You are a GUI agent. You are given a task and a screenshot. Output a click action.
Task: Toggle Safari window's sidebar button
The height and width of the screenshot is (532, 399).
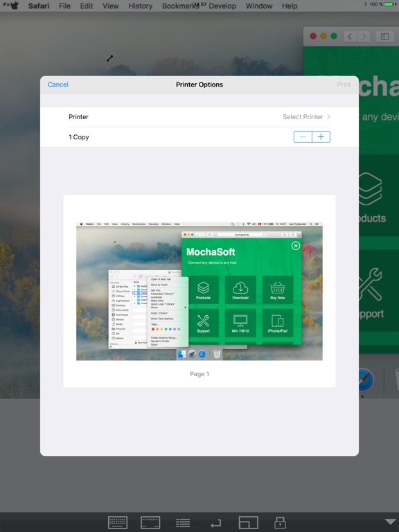[x=384, y=36]
